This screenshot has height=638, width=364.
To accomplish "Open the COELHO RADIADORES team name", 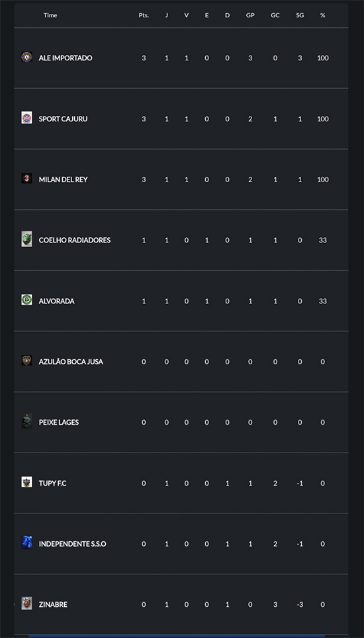I will 74,240.
